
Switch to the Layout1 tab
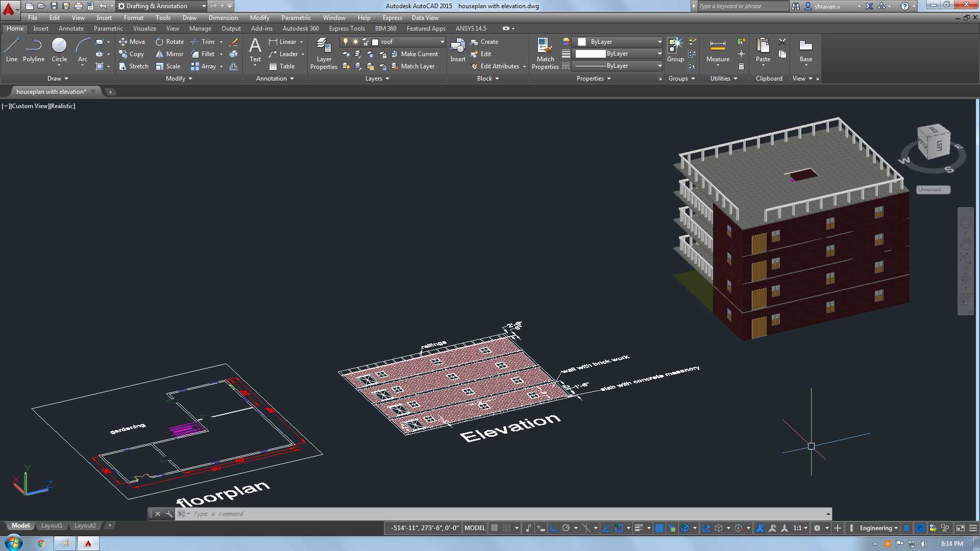click(x=52, y=525)
